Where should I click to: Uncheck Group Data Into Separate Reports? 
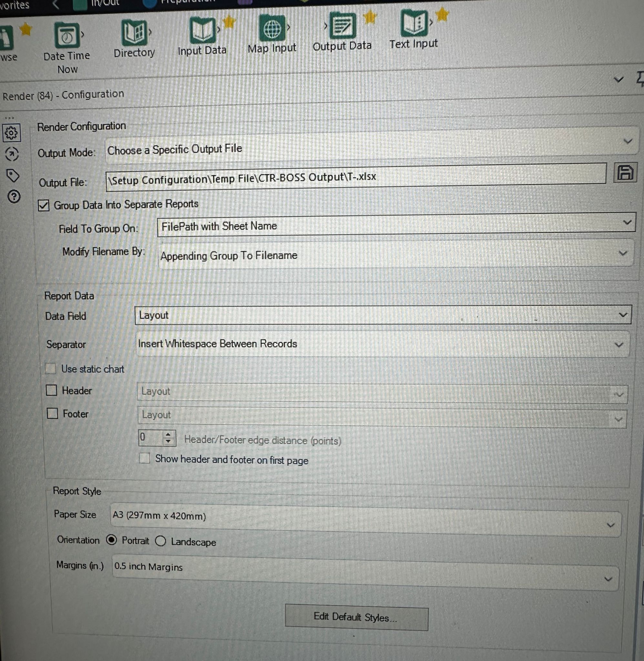click(44, 205)
